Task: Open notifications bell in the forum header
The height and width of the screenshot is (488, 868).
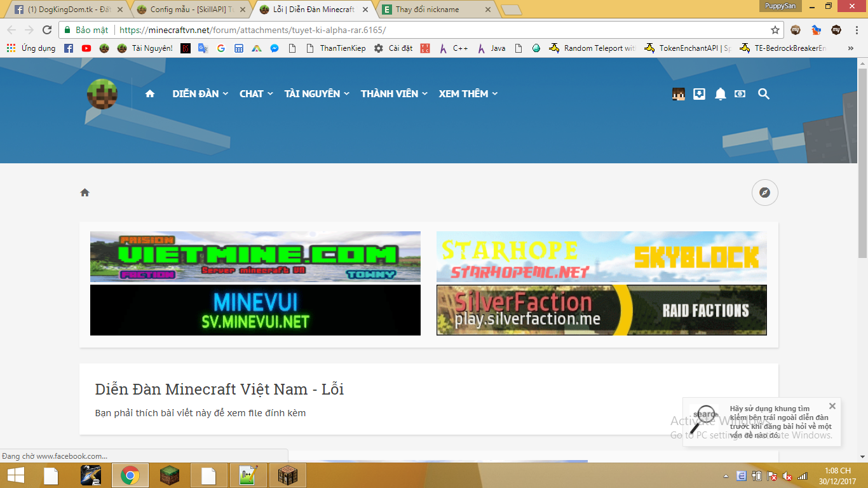Action: pos(720,94)
